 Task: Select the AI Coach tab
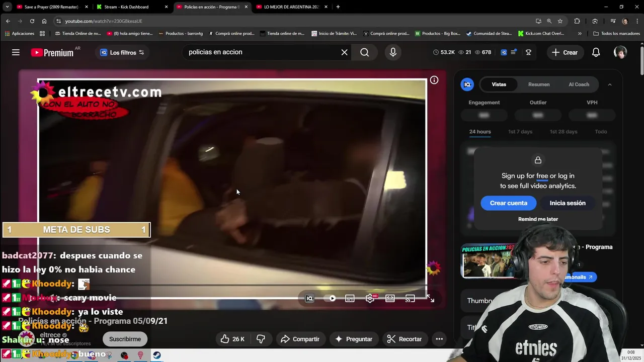(x=579, y=84)
